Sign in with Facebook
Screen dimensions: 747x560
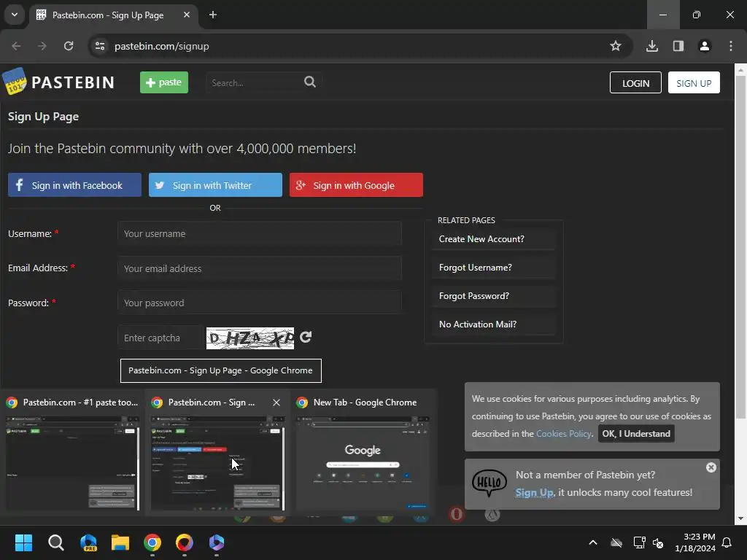pos(74,185)
